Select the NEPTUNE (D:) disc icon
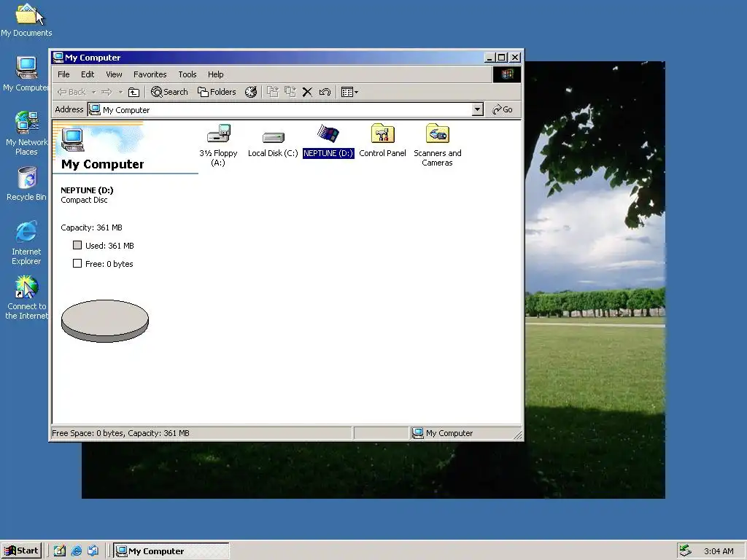 pos(328,134)
